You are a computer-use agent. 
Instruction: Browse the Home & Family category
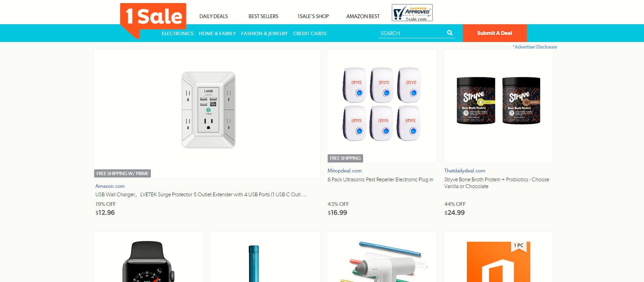pyautogui.click(x=217, y=33)
